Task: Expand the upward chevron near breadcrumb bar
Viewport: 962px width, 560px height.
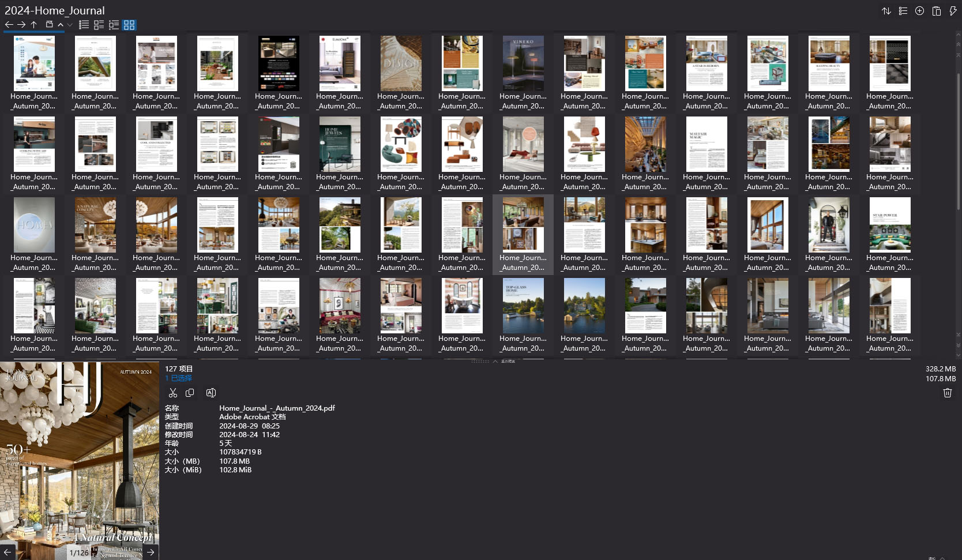Action: tap(61, 24)
